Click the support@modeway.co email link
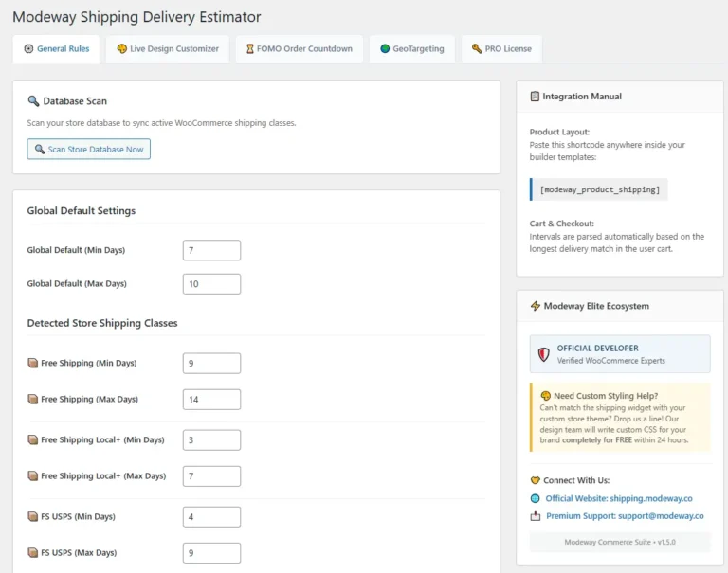The image size is (728, 573). (x=625, y=516)
